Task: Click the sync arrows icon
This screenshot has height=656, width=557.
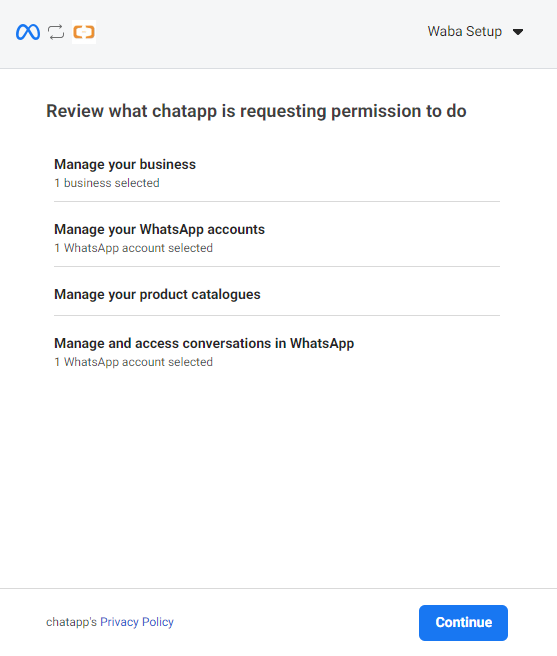Action: [56, 32]
